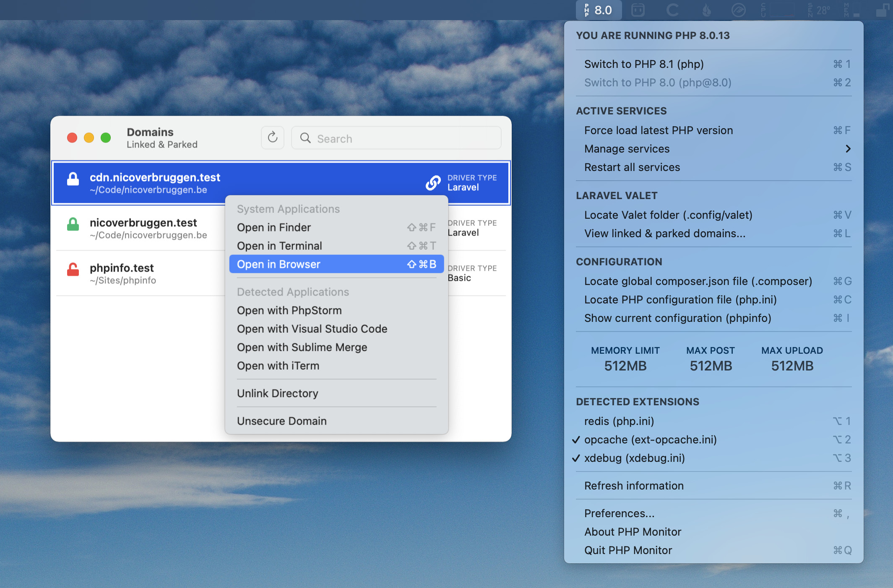The width and height of the screenshot is (893, 588).
Task: Choose Unsecure Domain from the context menu
Action: tap(336, 421)
